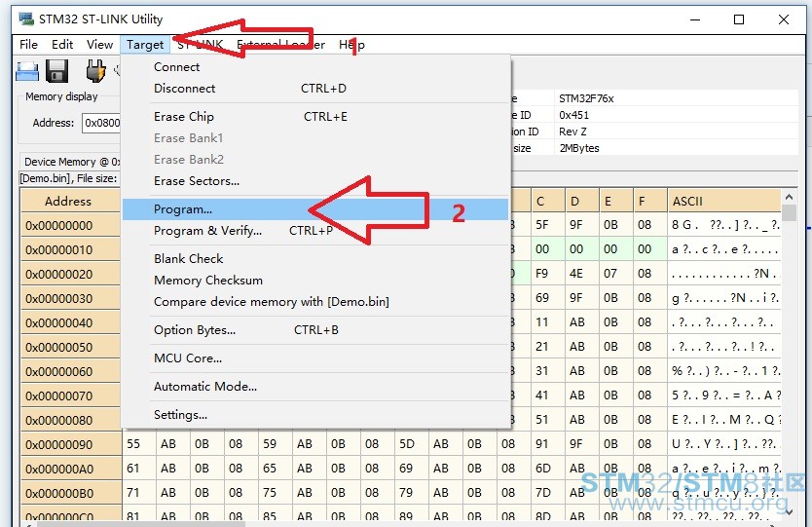Image resolution: width=812 pixels, height=527 pixels.
Task: Click cell 5D in row 0x00000090
Action: 412,444
